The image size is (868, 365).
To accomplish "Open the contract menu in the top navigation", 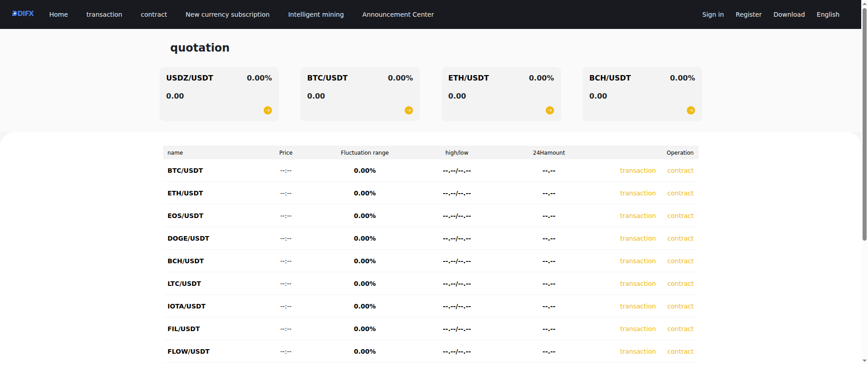I will click(154, 14).
